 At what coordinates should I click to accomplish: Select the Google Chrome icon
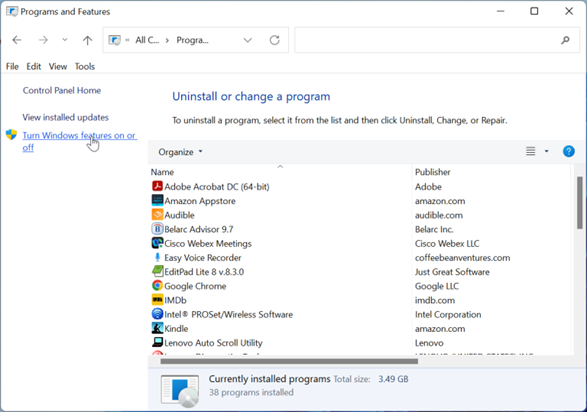point(157,286)
